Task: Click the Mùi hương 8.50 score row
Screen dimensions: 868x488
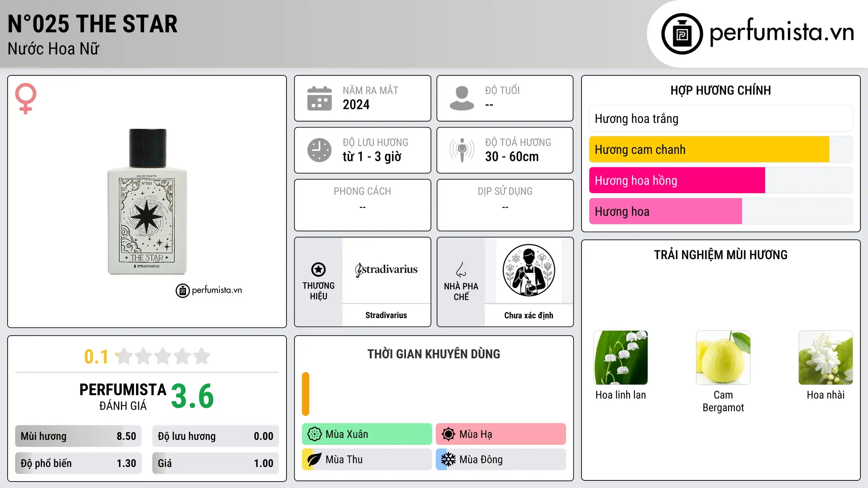Action: click(78, 436)
